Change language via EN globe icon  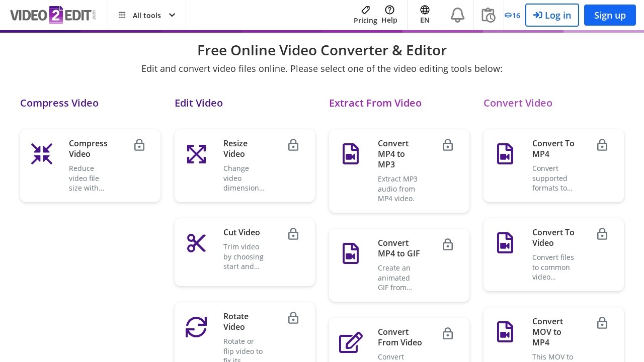tap(425, 15)
